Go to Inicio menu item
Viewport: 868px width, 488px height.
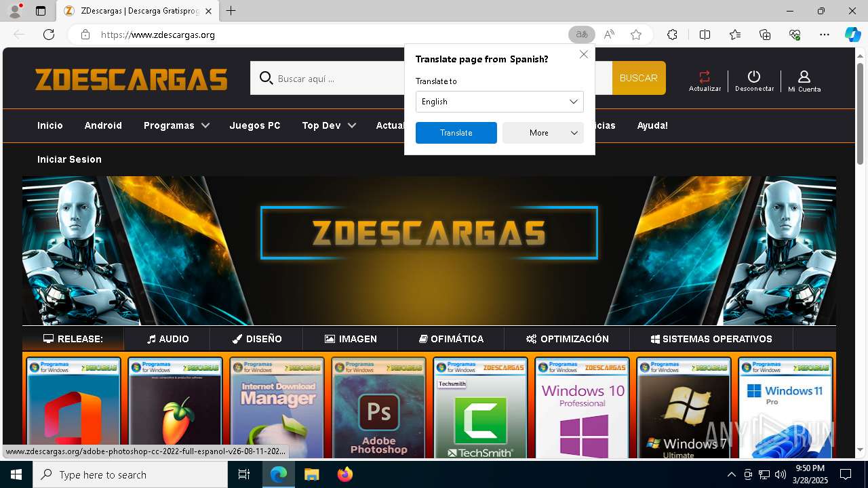(x=50, y=125)
